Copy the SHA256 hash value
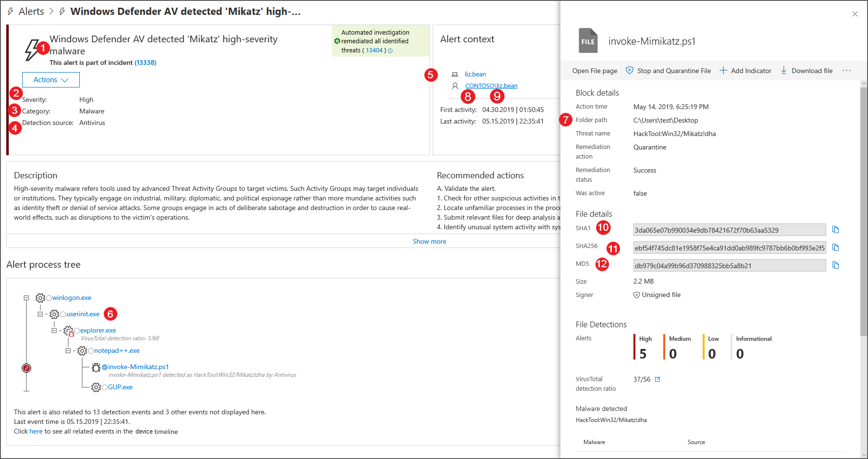868x459 pixels. click(835, 248)
